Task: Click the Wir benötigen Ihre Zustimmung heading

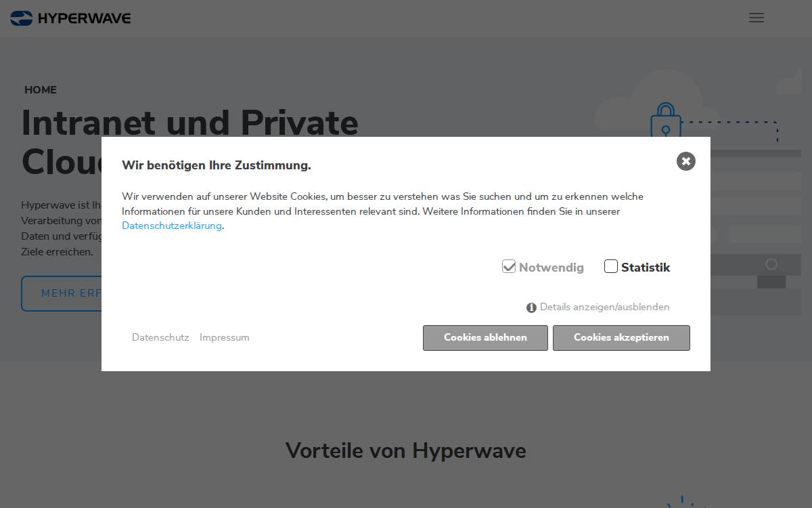Action: coord(217,165)
